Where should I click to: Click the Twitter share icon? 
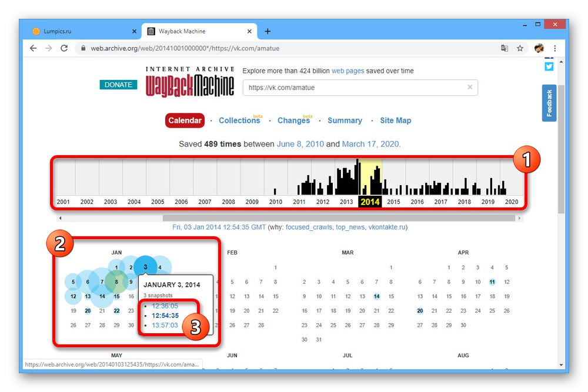(x=549, y=66)
